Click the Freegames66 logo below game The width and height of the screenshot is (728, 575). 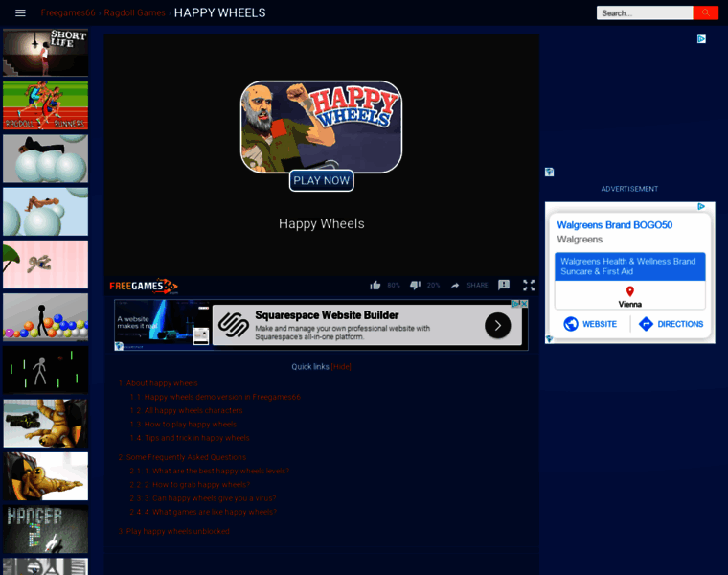tap(144, 287)
